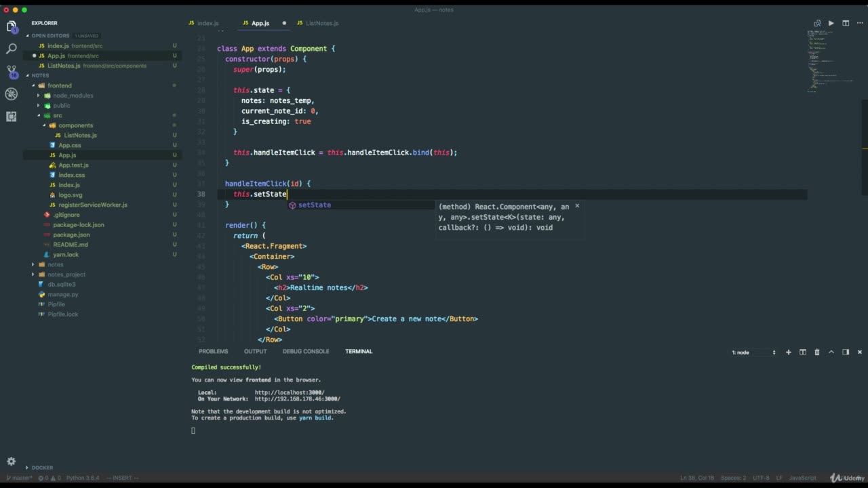Expand the public folder
This screenshot has height=488, width=868.
(62, 105)
